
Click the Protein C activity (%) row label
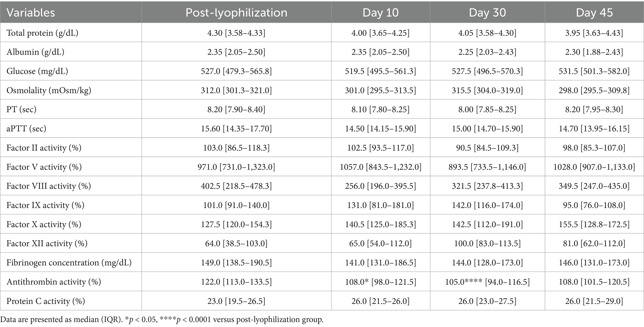coord(45,301)
